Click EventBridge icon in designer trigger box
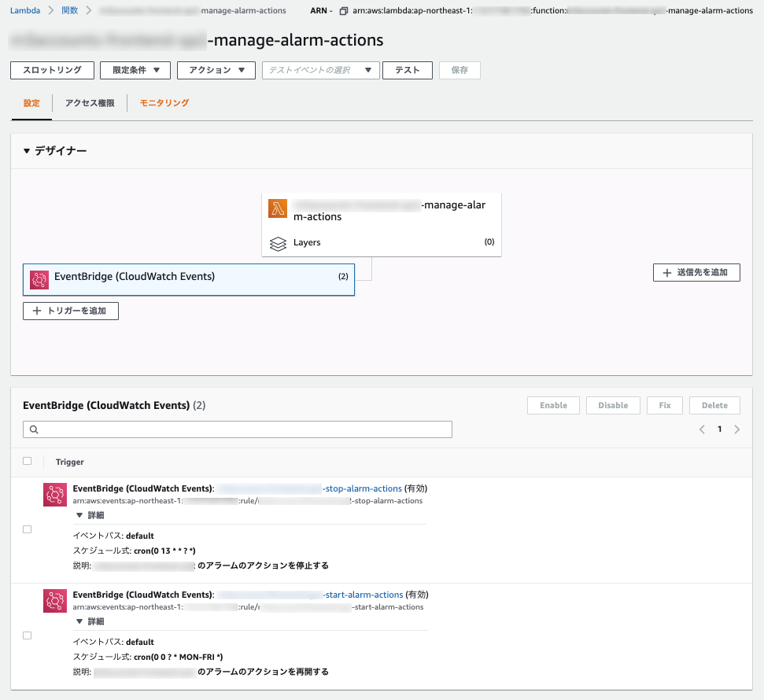This screenshot has width=764, height=700. click(39, 280)
